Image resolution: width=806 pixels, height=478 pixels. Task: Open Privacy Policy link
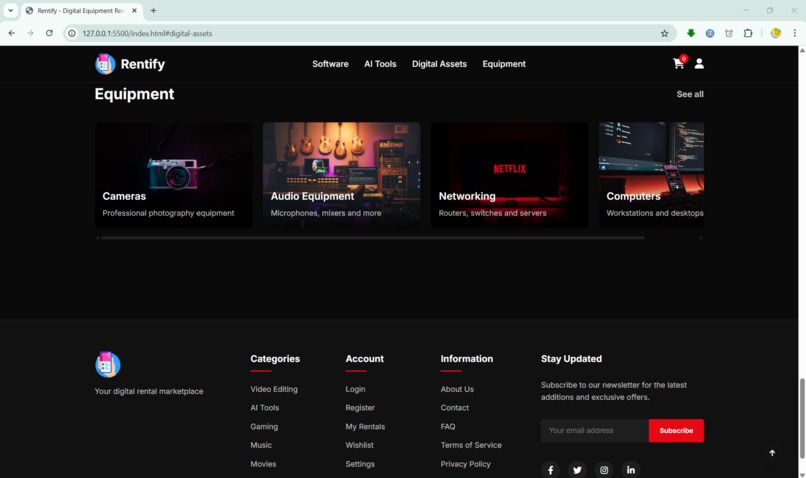tap(465, 464)
